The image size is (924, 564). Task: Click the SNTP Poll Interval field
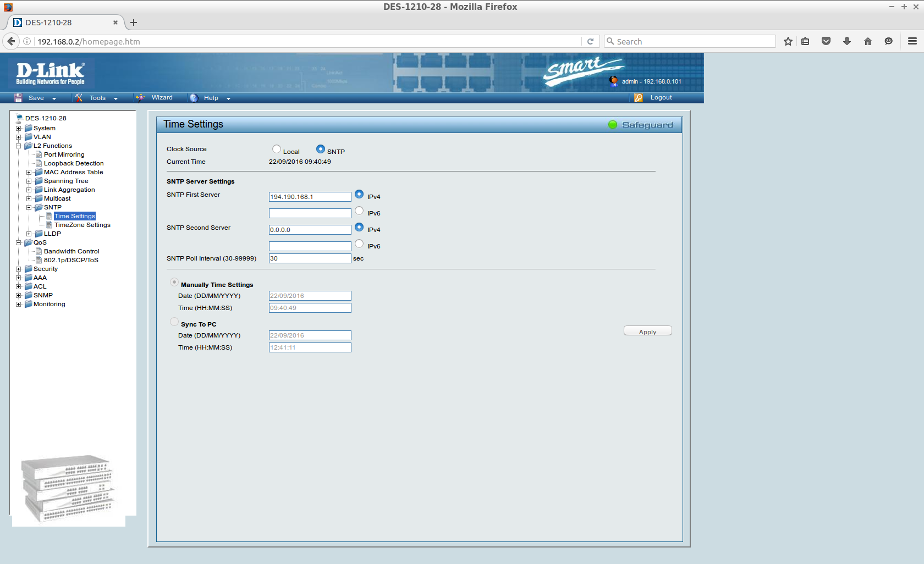(310, 258)
